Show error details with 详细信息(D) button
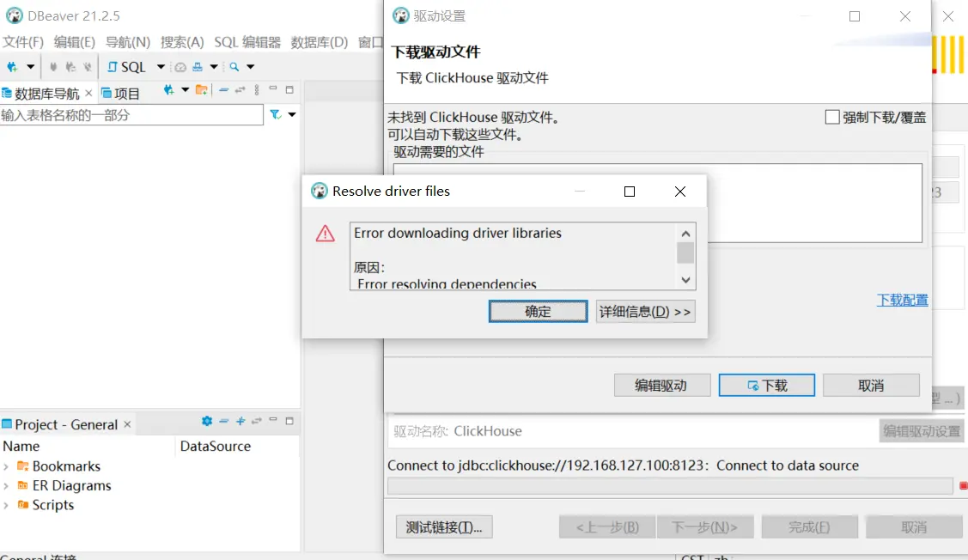This screenshot has height=560, width=968. [x=645, y=311]
